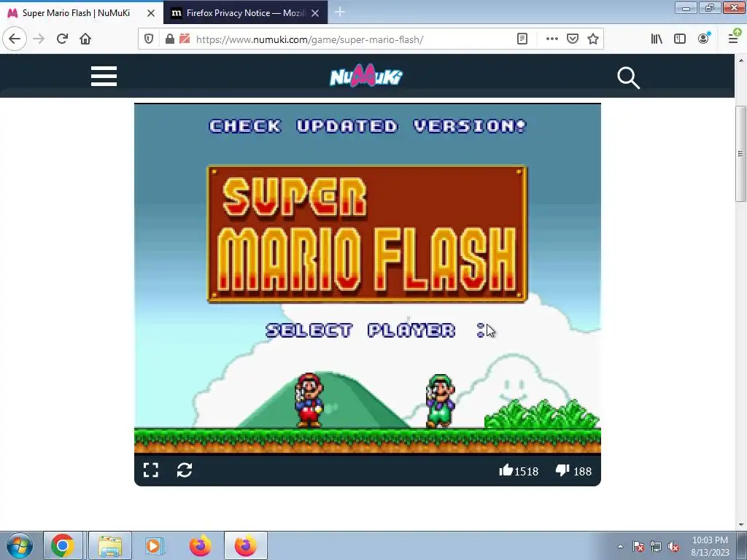Viewport: 747px width, 560px height.
Task: Open File Explorer from the taskbar
Action: point(110,545)
